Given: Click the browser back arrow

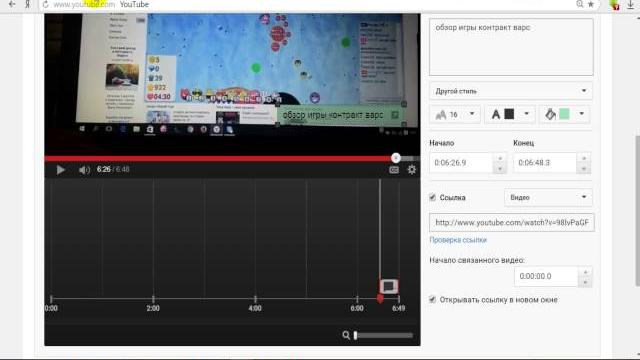Looking at the screenshot, I should [12, 4].
